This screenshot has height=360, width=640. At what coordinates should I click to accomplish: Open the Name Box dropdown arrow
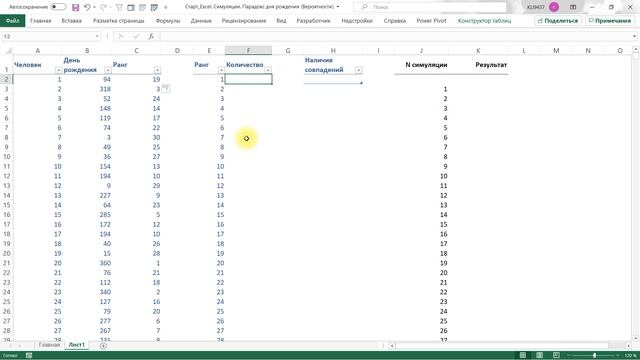point(97,36)
